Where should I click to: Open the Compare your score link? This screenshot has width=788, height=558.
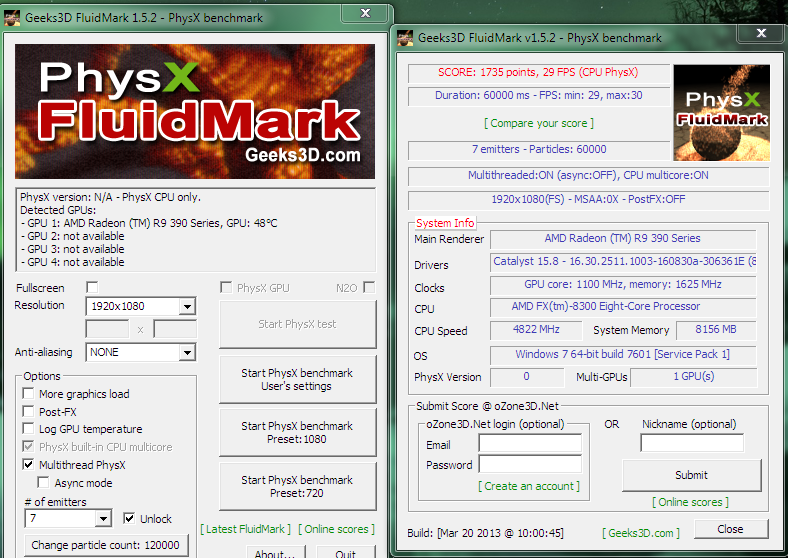539,123
